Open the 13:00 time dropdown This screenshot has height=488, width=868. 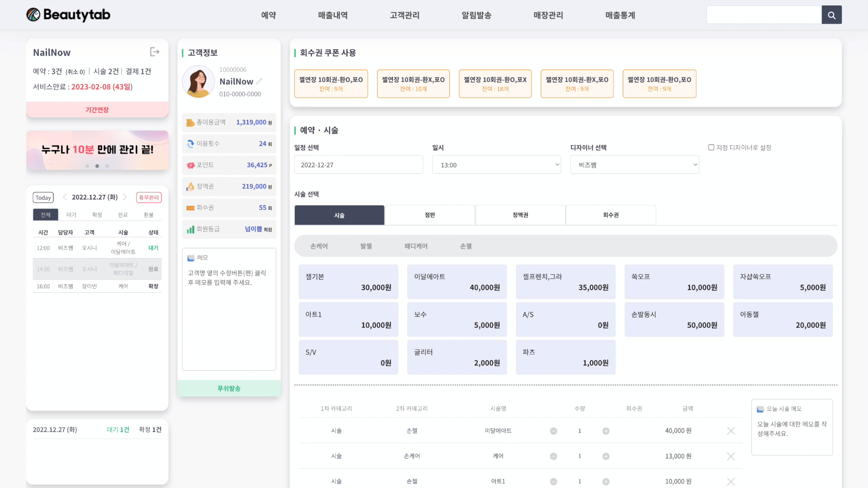click(496, 165)
